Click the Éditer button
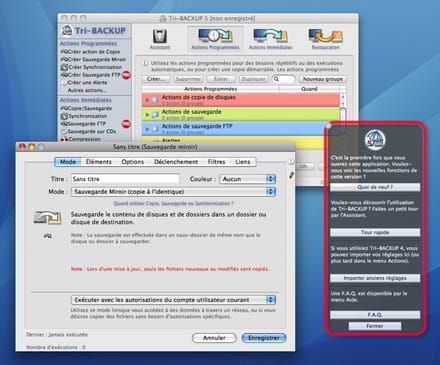440x365 pixels. pyautogui.click(x=221, y=79)
